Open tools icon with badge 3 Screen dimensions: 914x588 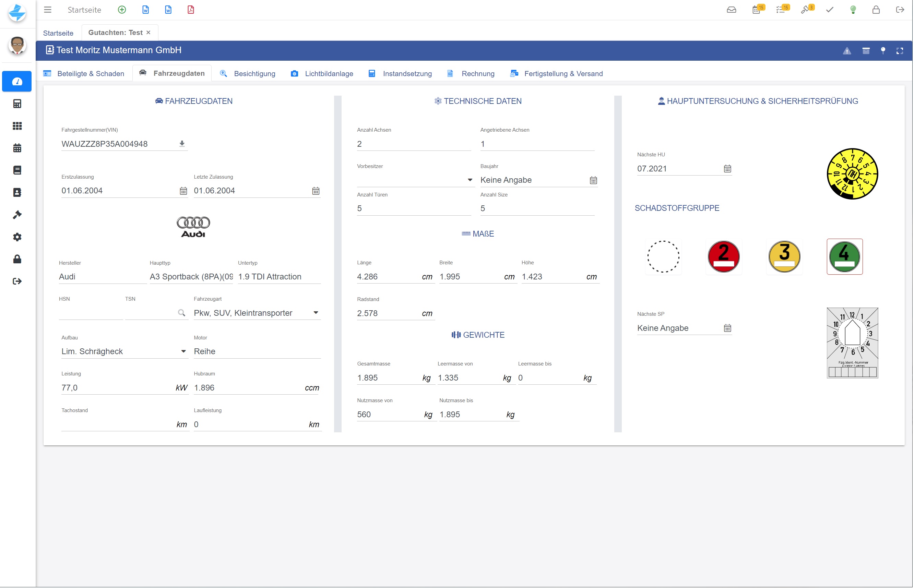click(x=807, y=10)
